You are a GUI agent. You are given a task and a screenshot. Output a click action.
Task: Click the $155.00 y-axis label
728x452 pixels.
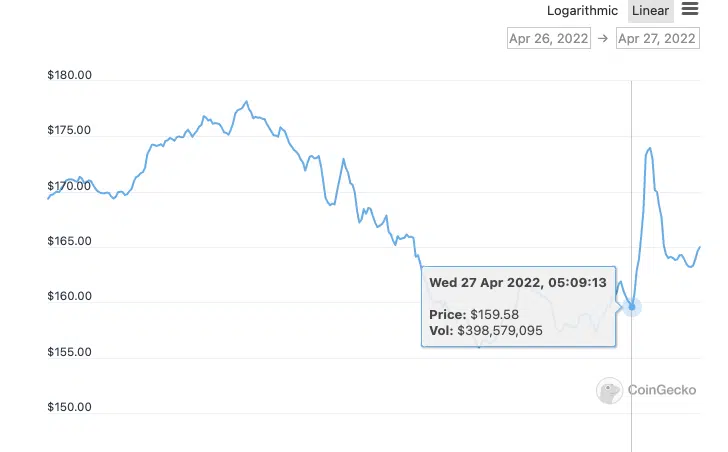tap(69, 352)
